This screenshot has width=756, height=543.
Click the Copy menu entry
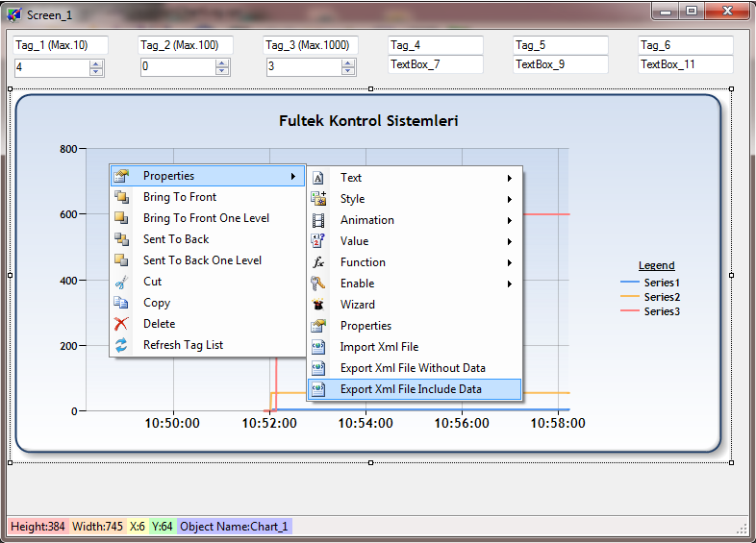tap(157, 303)
